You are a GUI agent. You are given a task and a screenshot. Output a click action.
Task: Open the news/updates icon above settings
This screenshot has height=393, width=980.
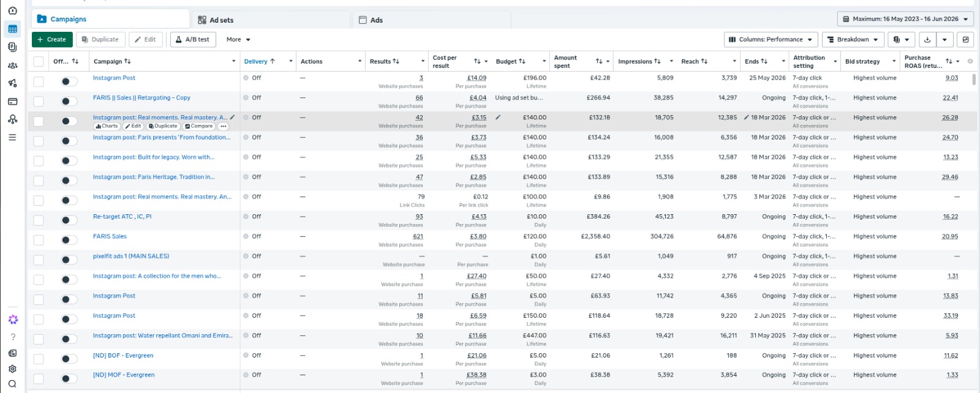[x=13, y=353]
